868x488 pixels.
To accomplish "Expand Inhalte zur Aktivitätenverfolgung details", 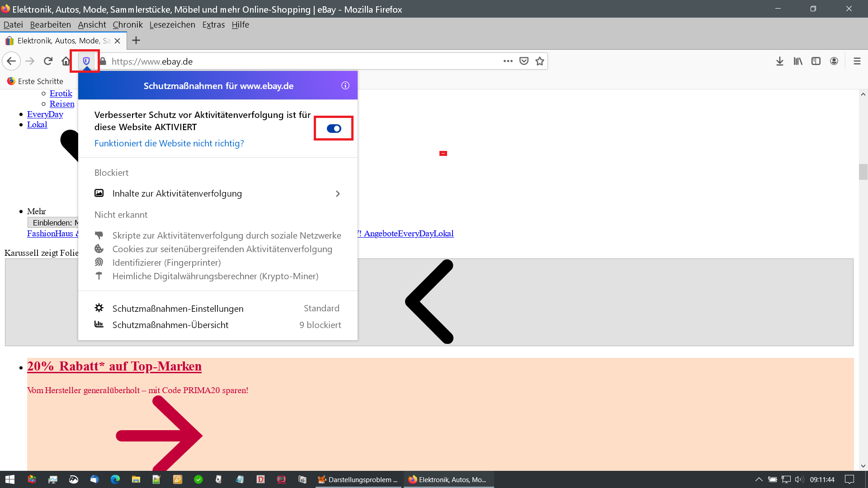I will tap(217, 193).
